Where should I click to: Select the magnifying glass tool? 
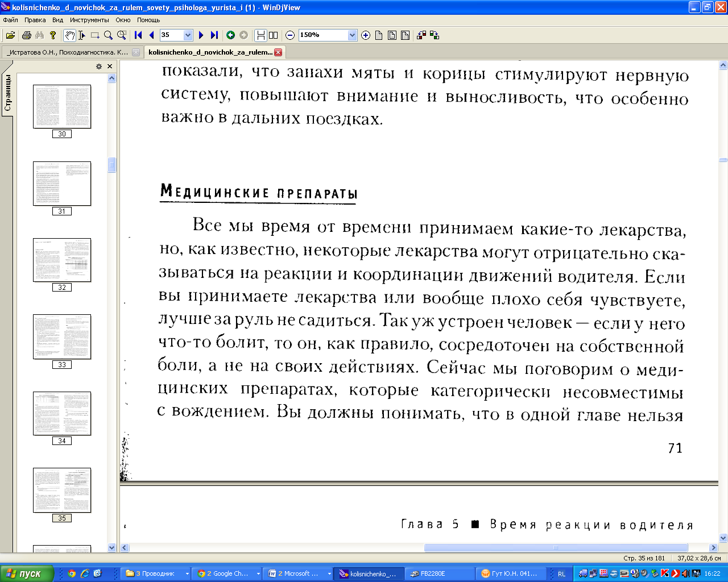(108, 35)
